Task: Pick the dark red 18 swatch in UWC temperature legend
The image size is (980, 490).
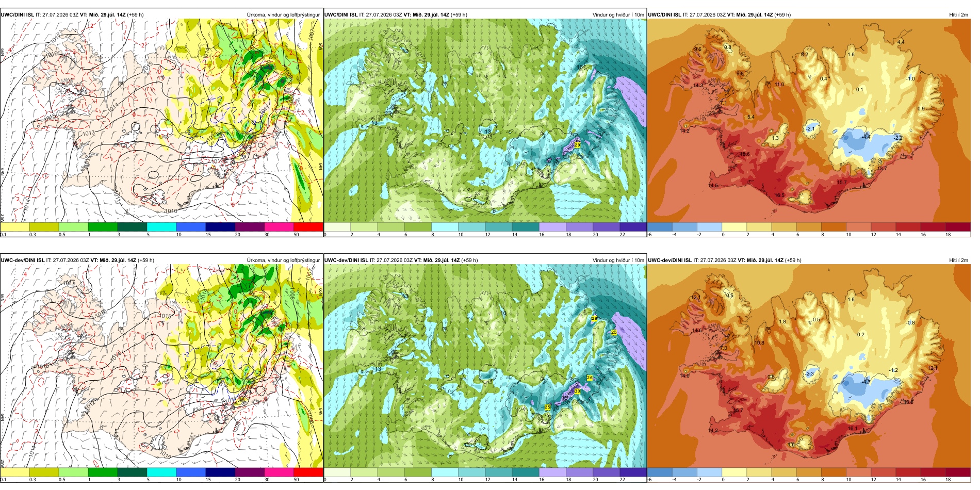Action: [x=958, y=227]
